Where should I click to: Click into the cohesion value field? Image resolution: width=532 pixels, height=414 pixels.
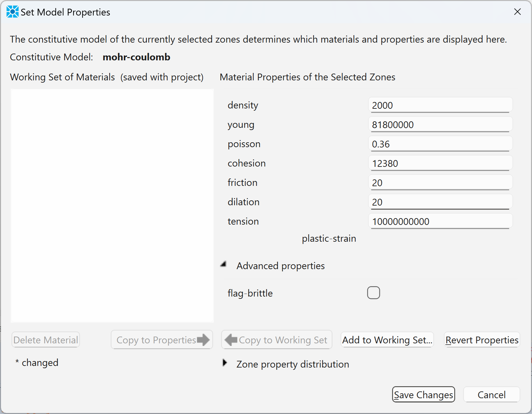tap(440, 164)
